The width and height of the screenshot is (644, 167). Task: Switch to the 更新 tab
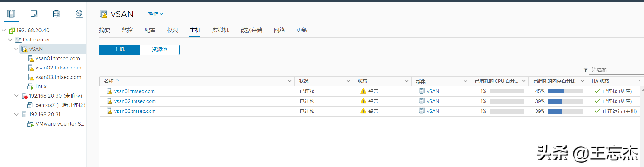coord(302,30)
